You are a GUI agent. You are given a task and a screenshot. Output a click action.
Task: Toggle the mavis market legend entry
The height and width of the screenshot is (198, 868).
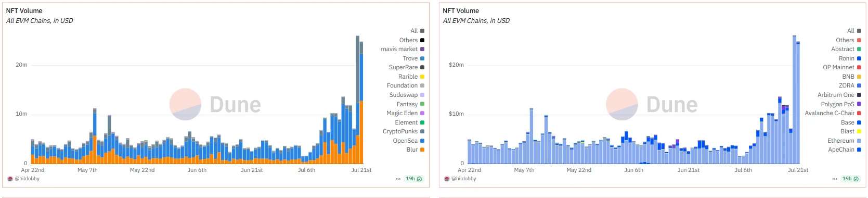coord(403,49)
